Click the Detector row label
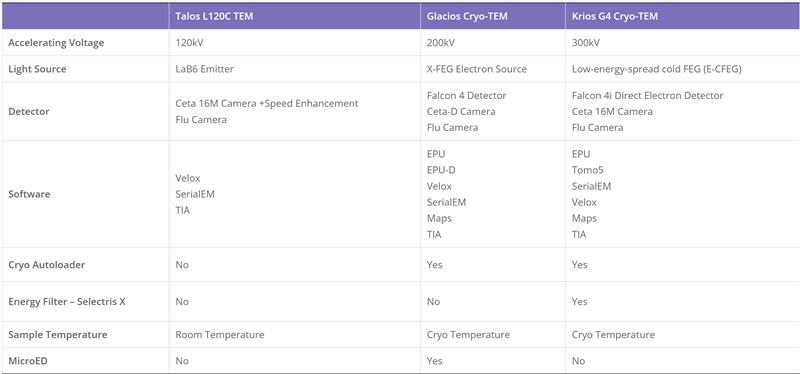The height and width of the screenshot is (374, 800). tap(29, 111)
